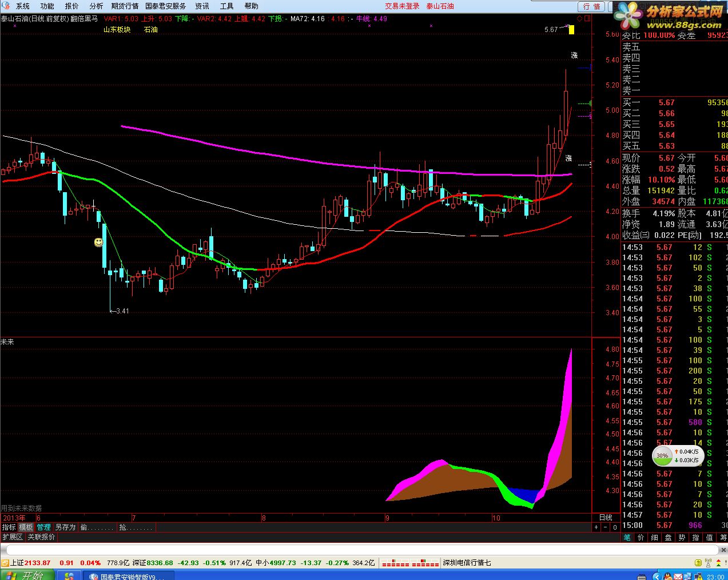Image resolution: width=728 pixels, height=580 pixels.
Task: Click the 上证 index value 2133.87
Action: coord(38,563)
